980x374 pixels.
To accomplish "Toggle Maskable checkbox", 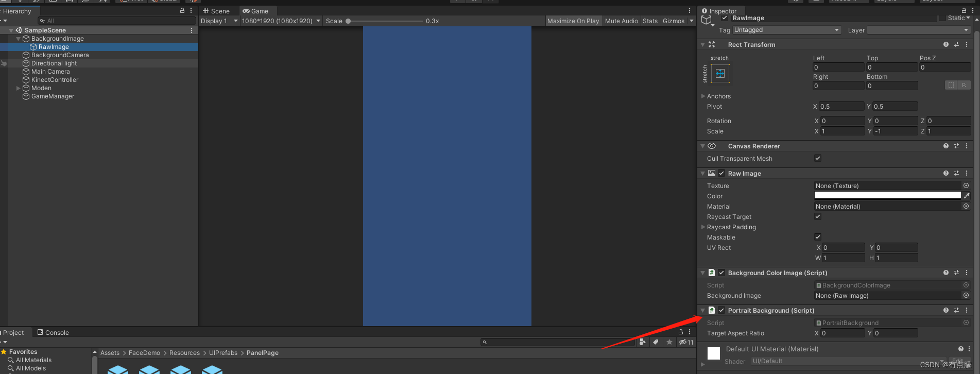I will 818,237.
